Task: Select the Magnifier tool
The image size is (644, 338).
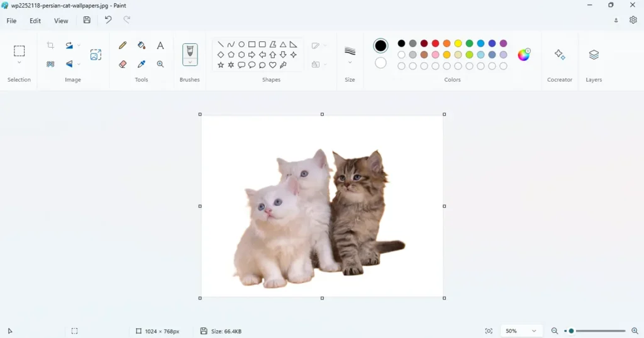Action: tap(160, 64)
